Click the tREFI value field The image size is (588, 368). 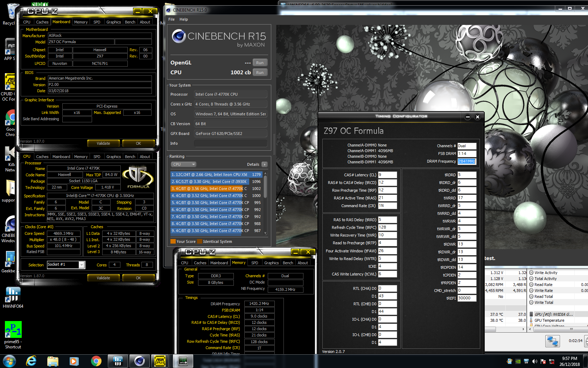(467, 298)
